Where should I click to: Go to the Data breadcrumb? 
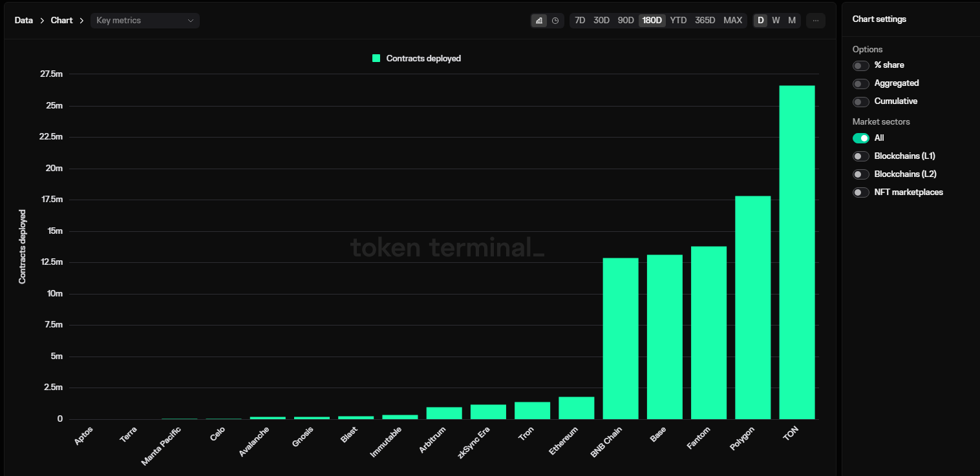coord(24,21)
